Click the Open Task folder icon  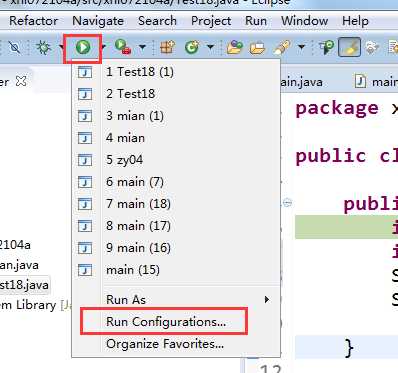pos(257,48)
